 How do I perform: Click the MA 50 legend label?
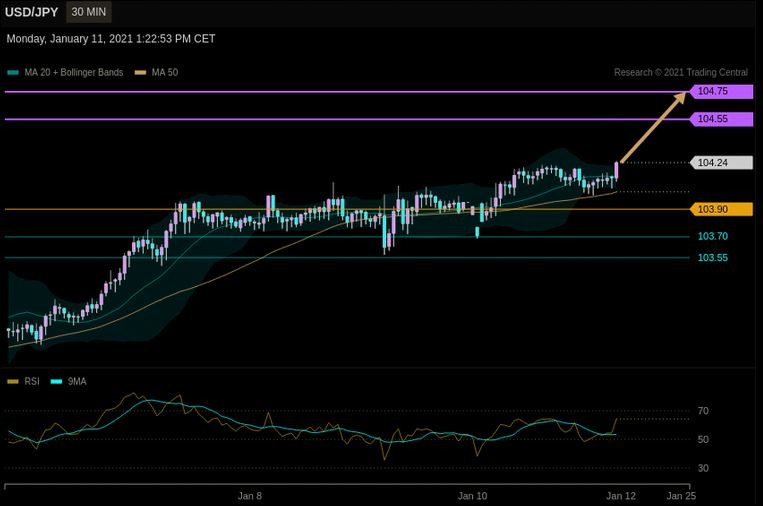click(x=165, y=72)
